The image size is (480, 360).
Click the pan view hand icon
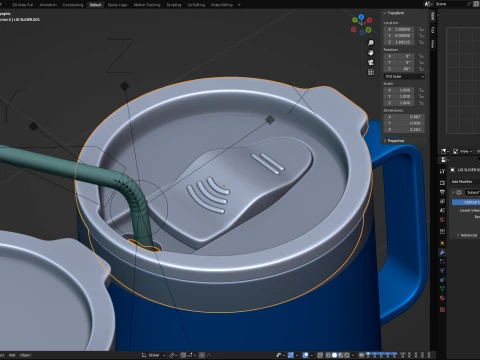coord(371,53)
